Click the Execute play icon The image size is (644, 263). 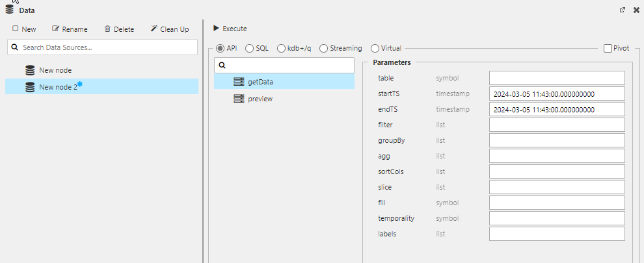[x=216, y=29]
